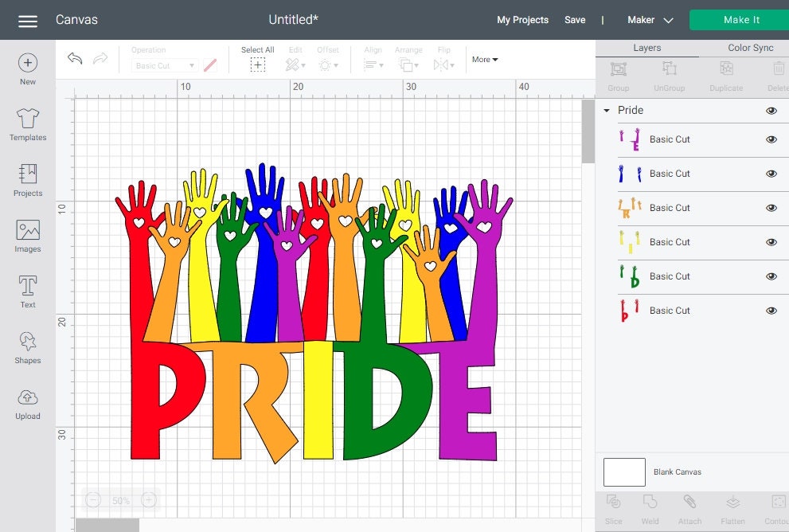Open the Shapes panel

click(27, 344)
